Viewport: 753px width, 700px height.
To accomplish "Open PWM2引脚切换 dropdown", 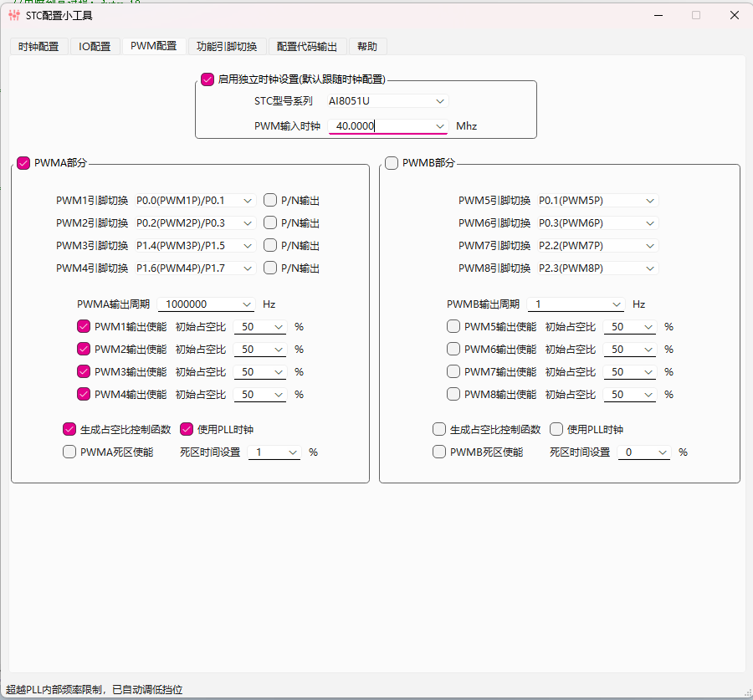I will (194, 223).
